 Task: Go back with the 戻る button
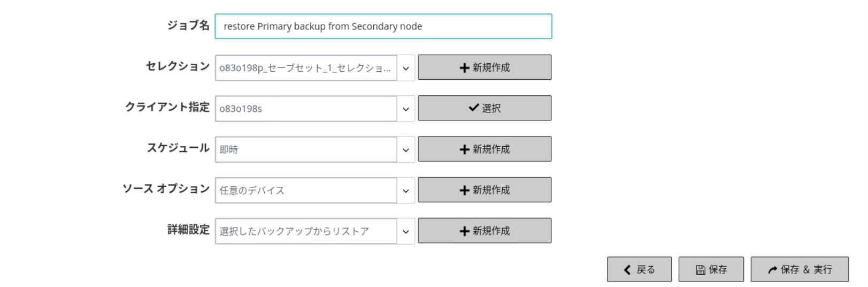(639, 269)
